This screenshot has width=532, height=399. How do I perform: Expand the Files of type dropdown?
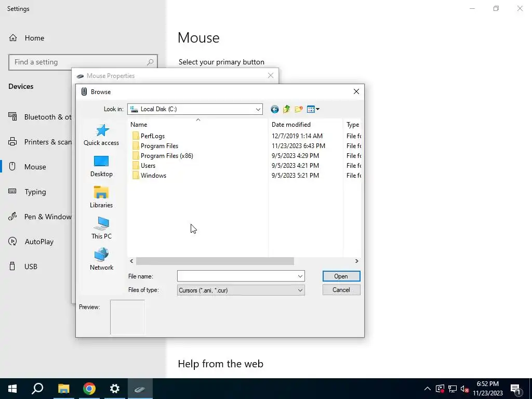coord(300,290)
